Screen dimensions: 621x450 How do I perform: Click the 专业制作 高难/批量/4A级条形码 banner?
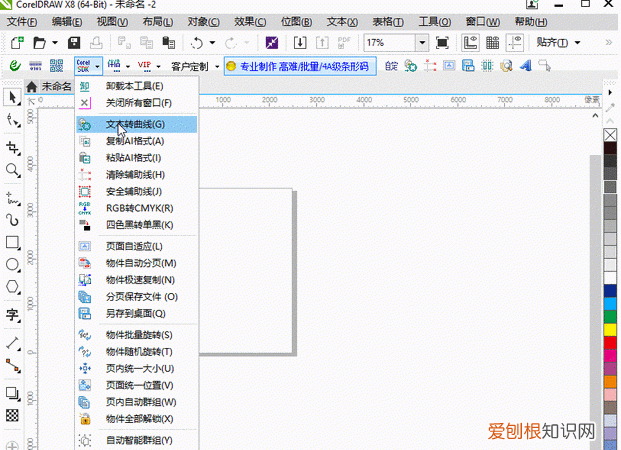pyautogui.click(x=300, y=66)
